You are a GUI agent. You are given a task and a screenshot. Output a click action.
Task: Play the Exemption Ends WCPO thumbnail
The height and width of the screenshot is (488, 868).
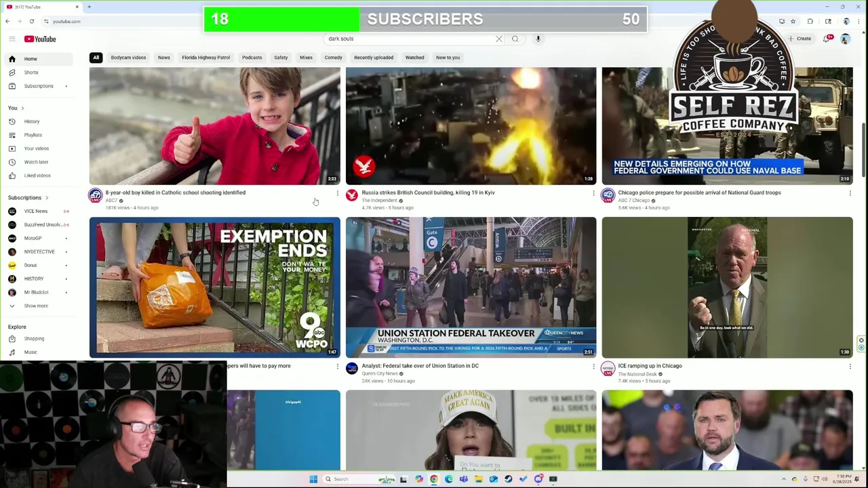click(215, 287)
